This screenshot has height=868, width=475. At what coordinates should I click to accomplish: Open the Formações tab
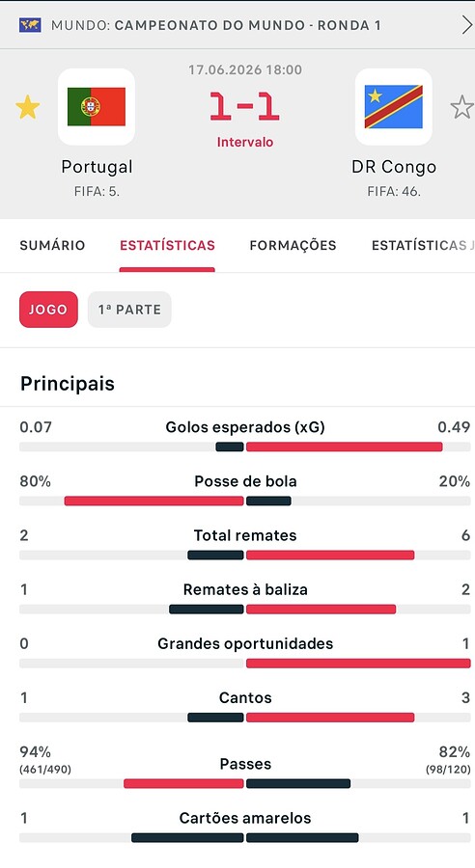coord(293,245)
